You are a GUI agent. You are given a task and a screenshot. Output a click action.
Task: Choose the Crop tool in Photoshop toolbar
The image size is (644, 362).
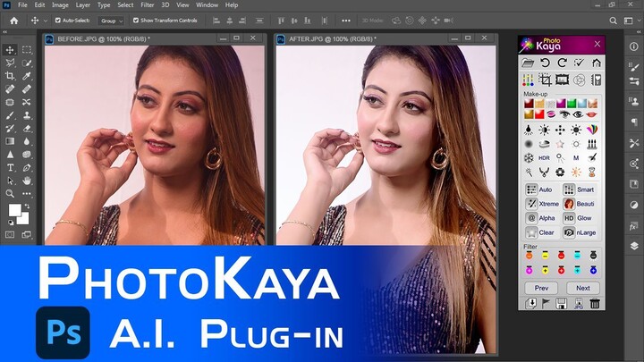[10, 76]
